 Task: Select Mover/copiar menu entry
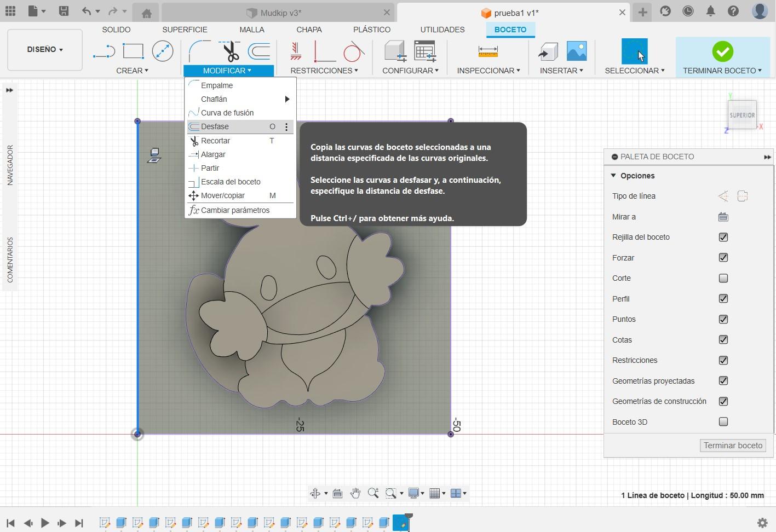pos(222,195)
